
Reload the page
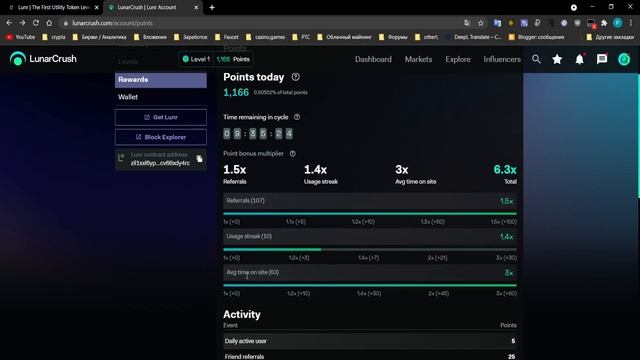36,23
